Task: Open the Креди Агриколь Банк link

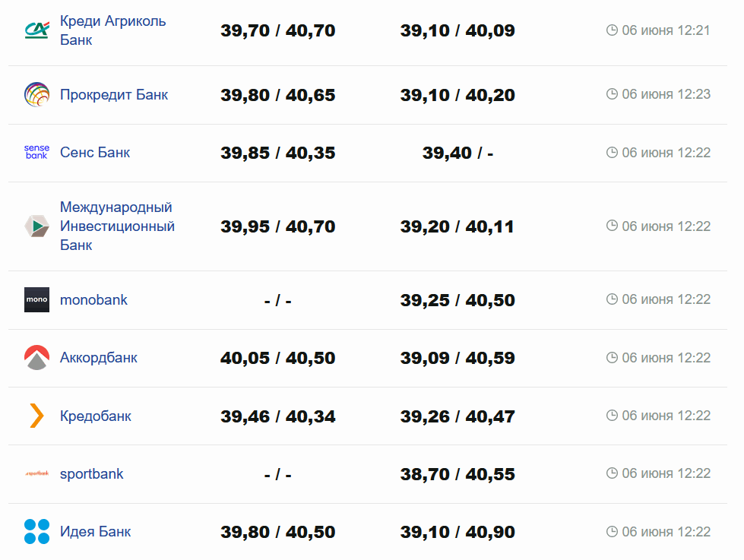Action: pos(112,30)
